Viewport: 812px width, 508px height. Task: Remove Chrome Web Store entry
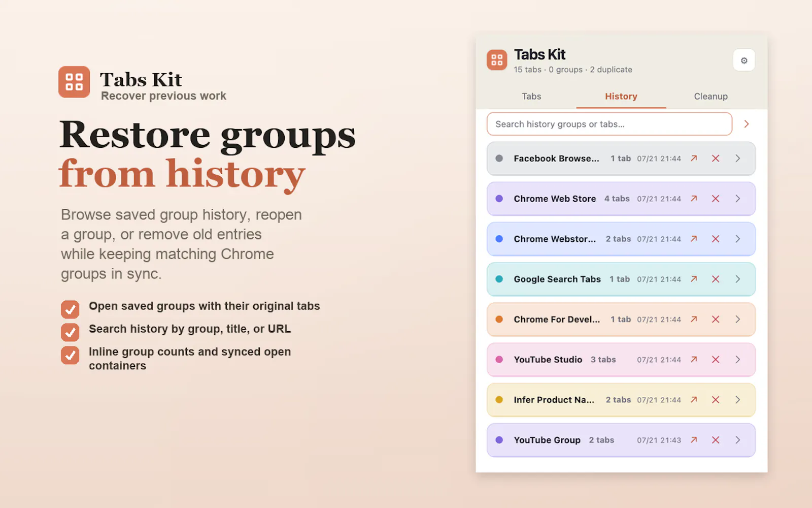tap(716, 199)
